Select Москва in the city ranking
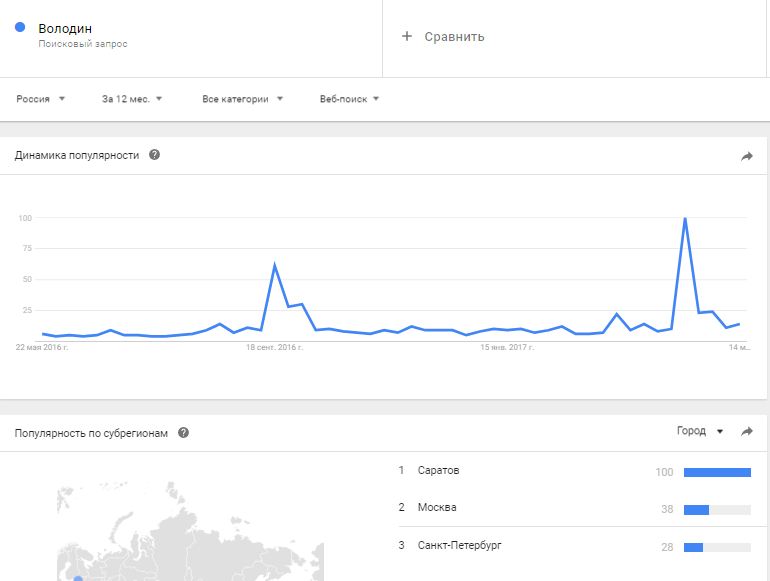Image resolution: width=770 pixels, height=581 pixels. click(437, 508)
